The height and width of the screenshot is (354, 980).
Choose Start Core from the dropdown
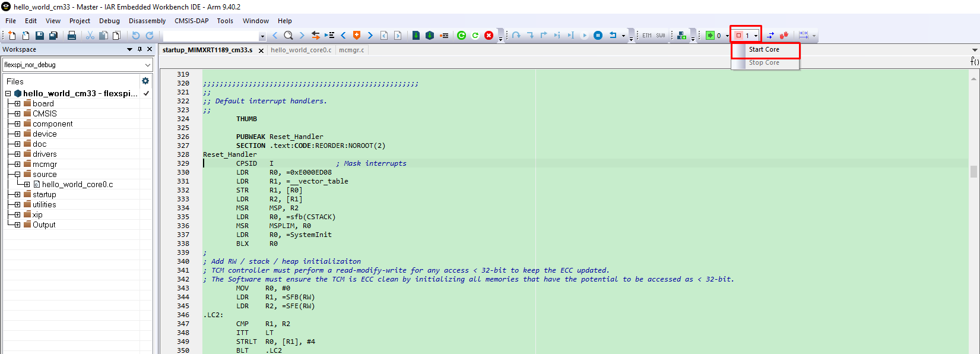[764, 50]
